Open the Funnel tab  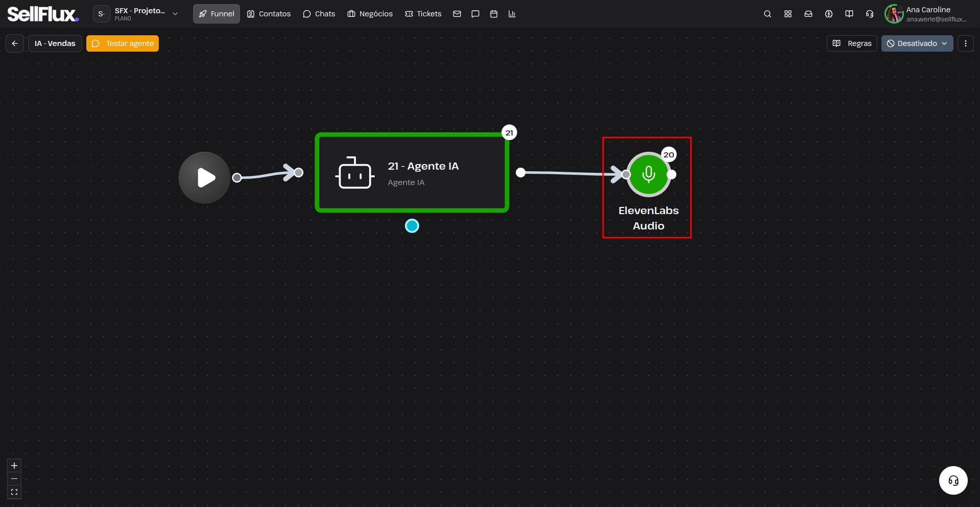coord(217,14)
